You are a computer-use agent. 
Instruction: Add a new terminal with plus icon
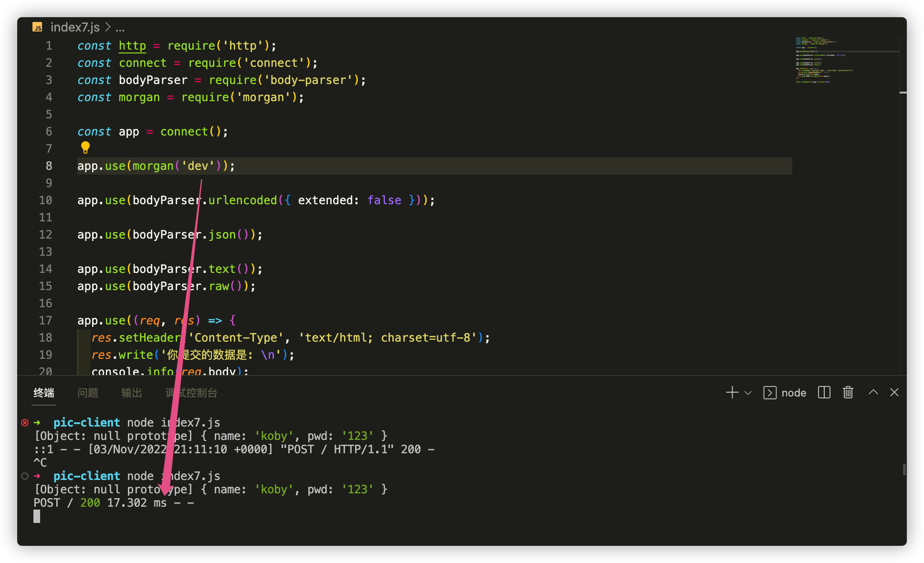(x=732, y=392)
